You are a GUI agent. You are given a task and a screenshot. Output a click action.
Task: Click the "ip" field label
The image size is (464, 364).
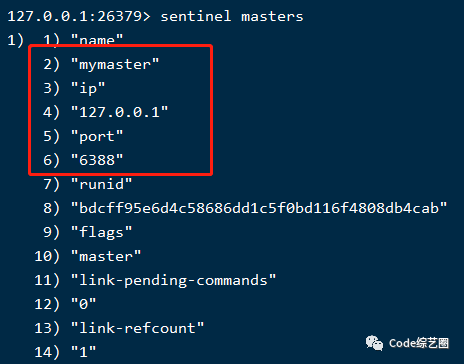point(88,88)
